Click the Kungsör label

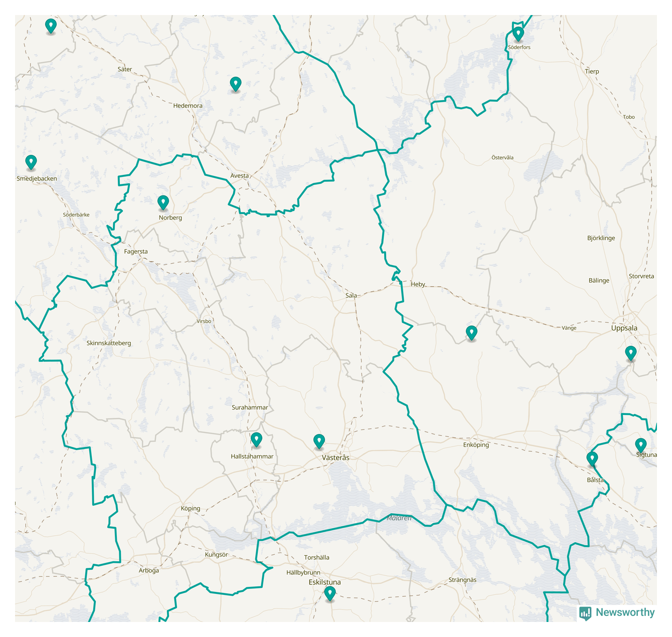(217, 555)
